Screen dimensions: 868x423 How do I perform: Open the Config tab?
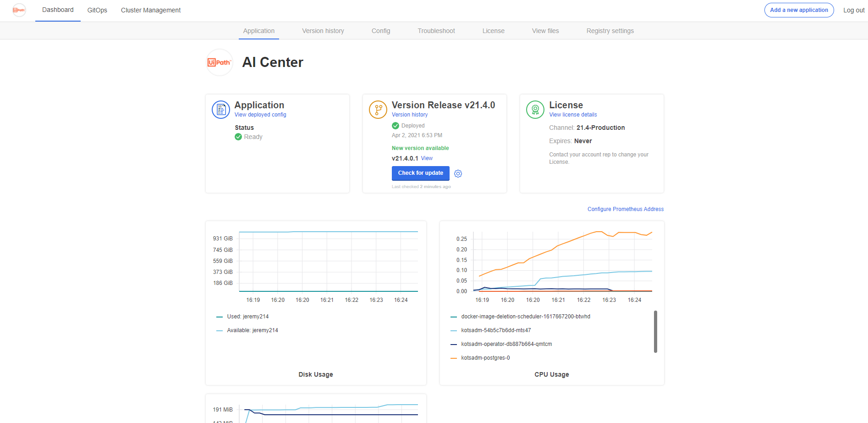pyautogui.click(x=381, y=31)
